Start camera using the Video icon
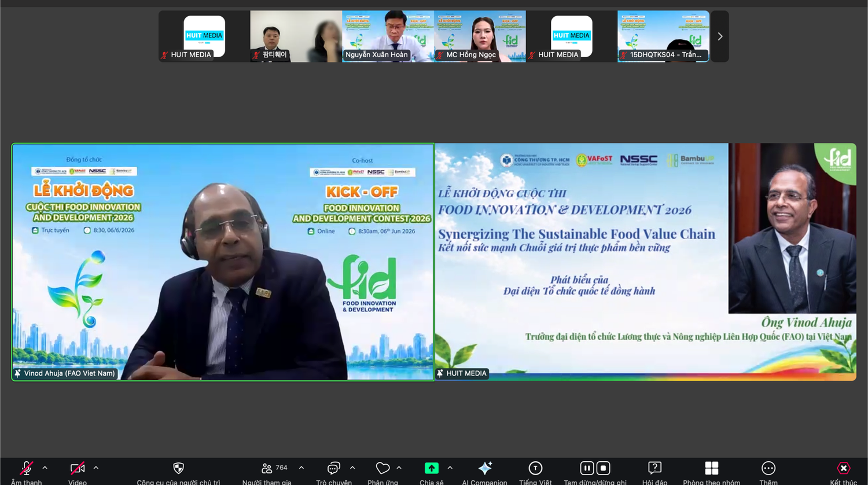The image size is (868, 485). coord(78,468)
